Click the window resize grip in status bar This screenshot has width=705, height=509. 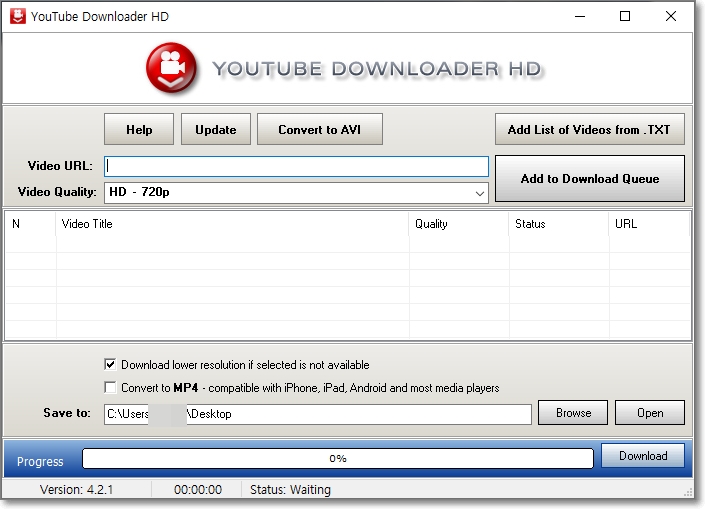coord(688,492)
